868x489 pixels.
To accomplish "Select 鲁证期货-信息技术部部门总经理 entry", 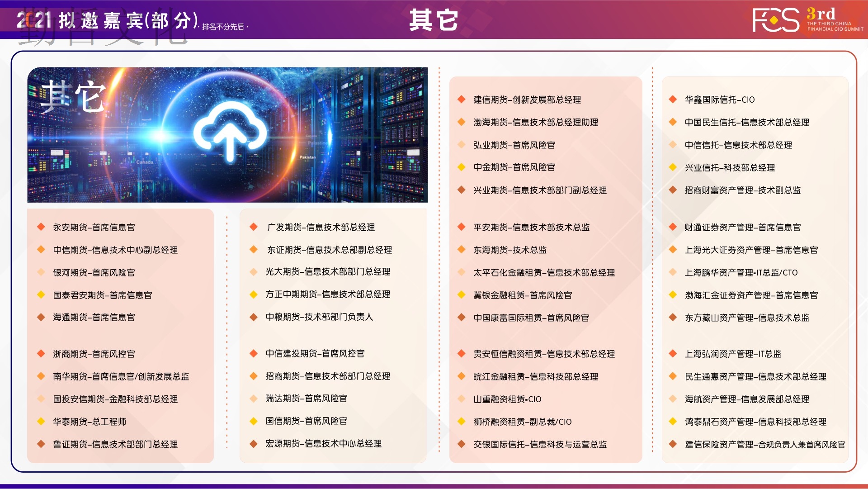I will [115, 444].
